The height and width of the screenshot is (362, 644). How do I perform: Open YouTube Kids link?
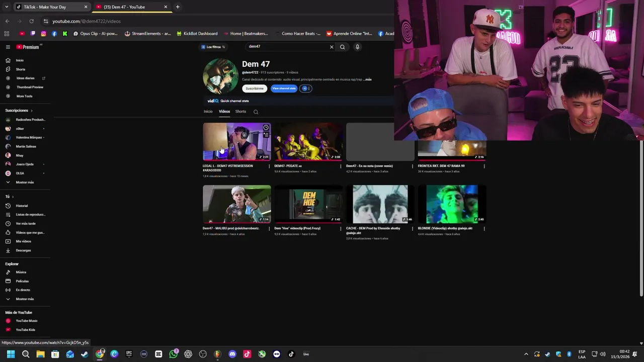(25, 330)
